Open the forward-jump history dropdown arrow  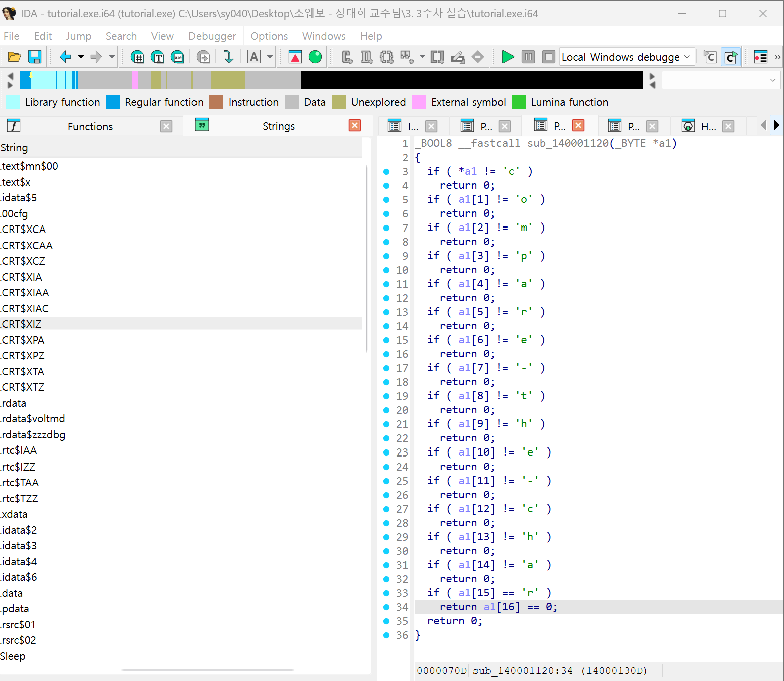[112, 57]
